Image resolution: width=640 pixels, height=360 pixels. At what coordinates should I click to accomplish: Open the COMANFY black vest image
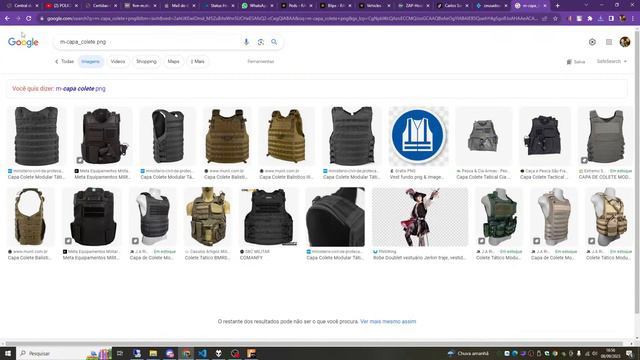(269, 217)
